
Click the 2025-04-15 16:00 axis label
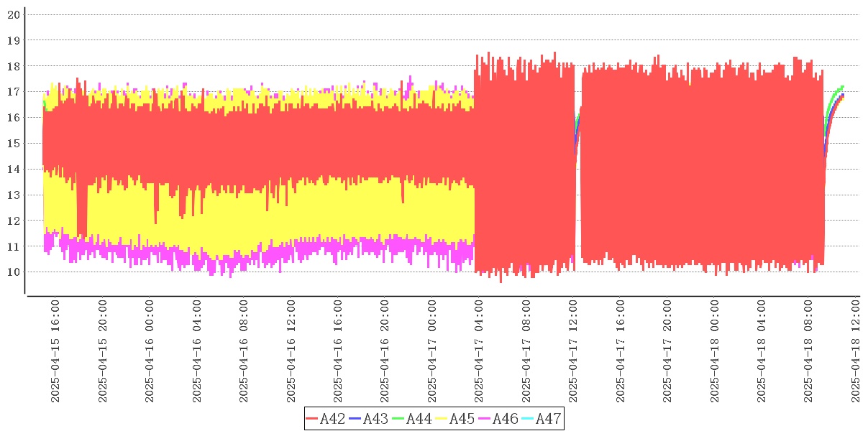point(55,352)
